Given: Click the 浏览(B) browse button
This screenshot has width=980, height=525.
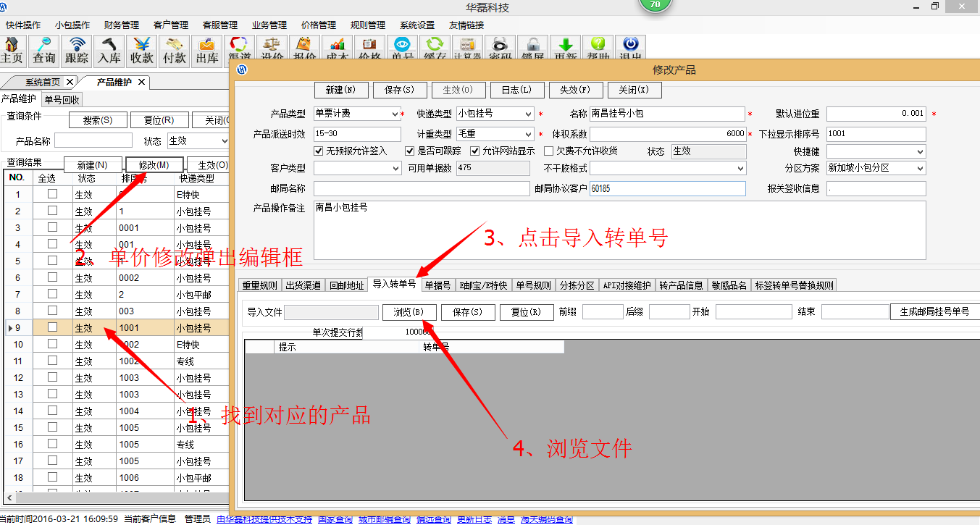Looking at the screenshot, I should [409, 312].
